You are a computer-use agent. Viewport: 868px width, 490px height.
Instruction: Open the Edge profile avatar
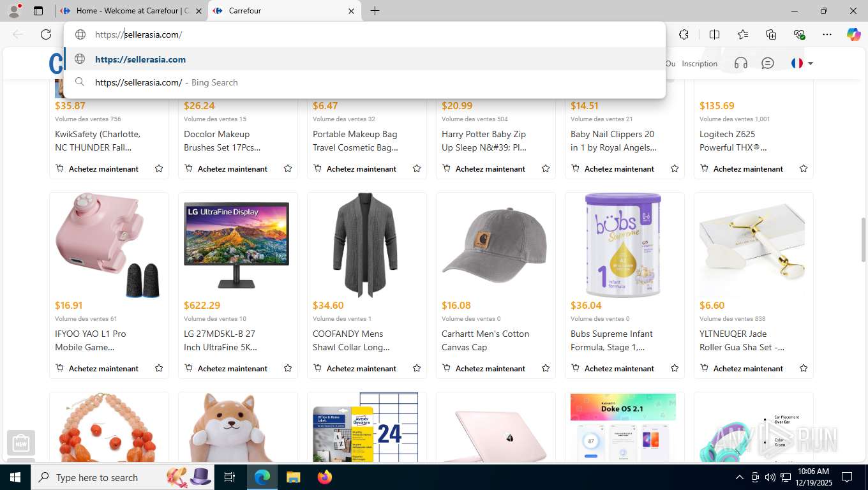(13, 11)
